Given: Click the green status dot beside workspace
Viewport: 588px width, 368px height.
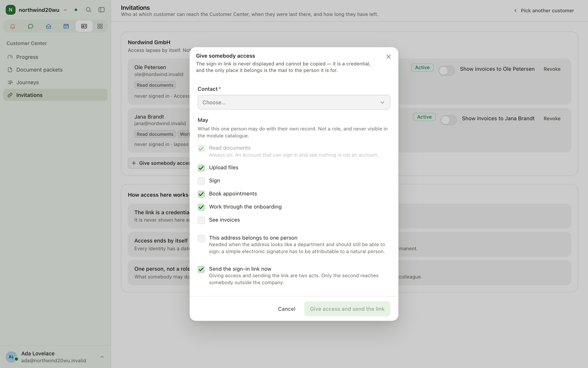Looking at the screenshot, I should point(76,10).
